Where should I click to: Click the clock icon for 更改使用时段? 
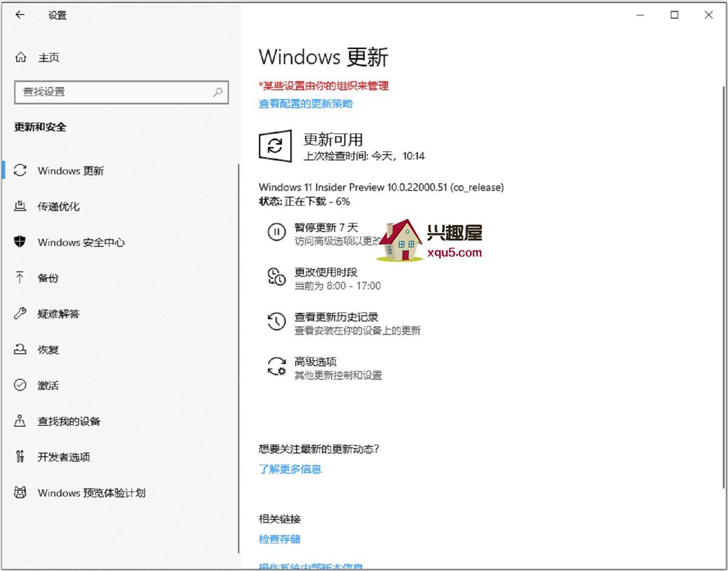pyautogui.click(x=277, y=277)
